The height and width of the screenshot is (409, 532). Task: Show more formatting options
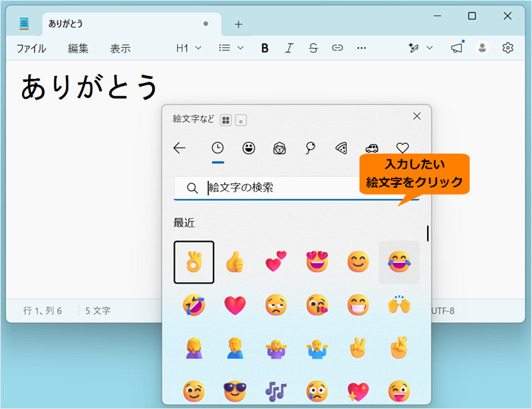tap(361, 48)
